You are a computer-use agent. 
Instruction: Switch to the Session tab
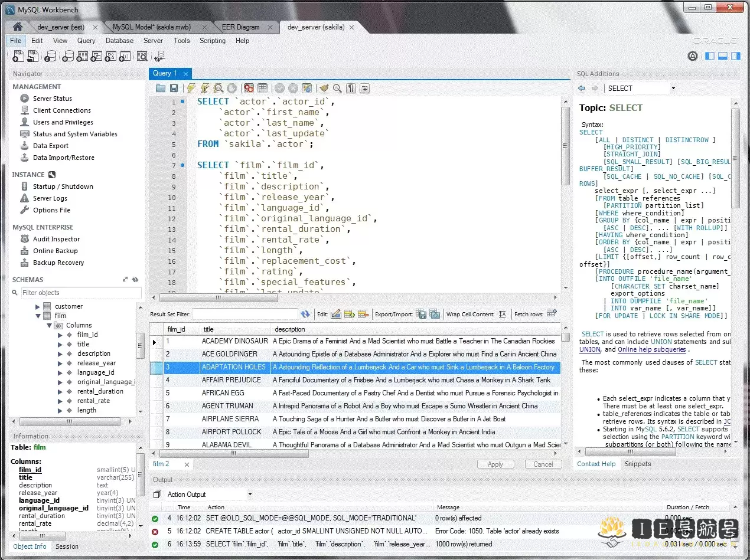(67, 546)
